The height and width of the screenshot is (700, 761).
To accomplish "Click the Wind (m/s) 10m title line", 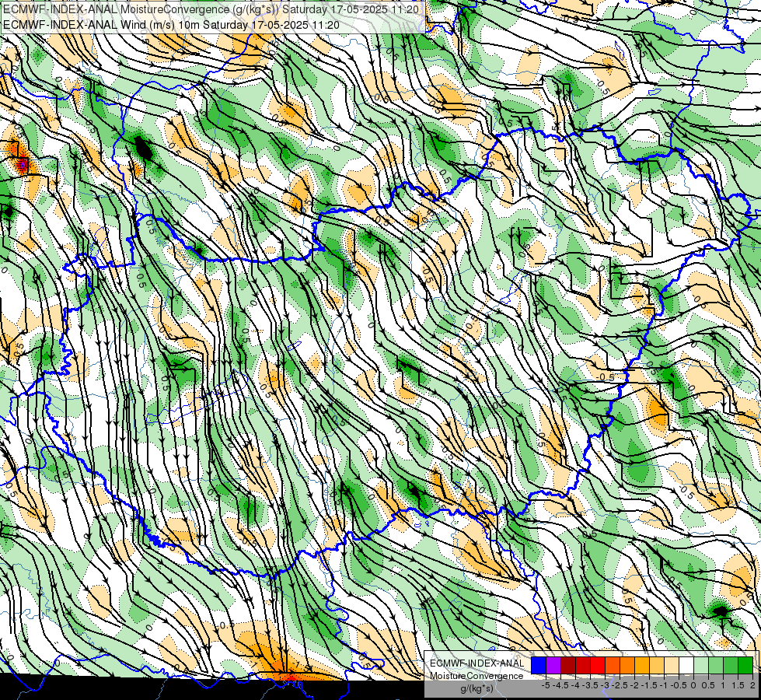I will coord(171,25).
